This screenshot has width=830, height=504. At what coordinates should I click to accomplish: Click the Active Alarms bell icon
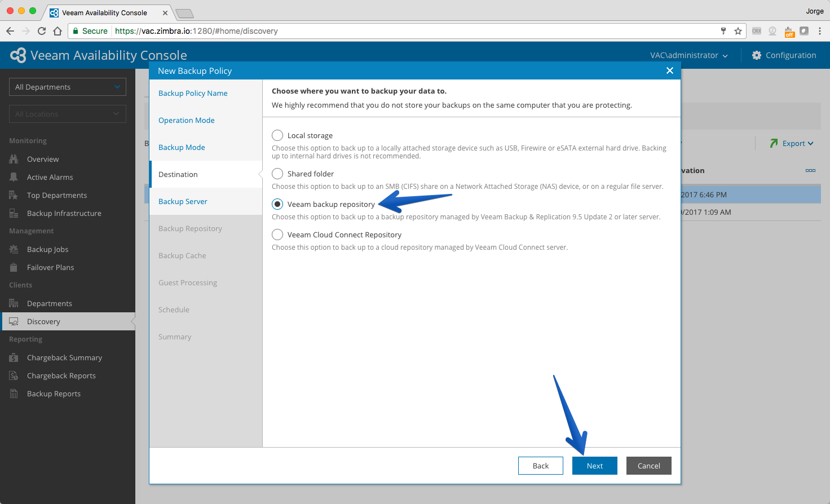click(x=14, y=177)
